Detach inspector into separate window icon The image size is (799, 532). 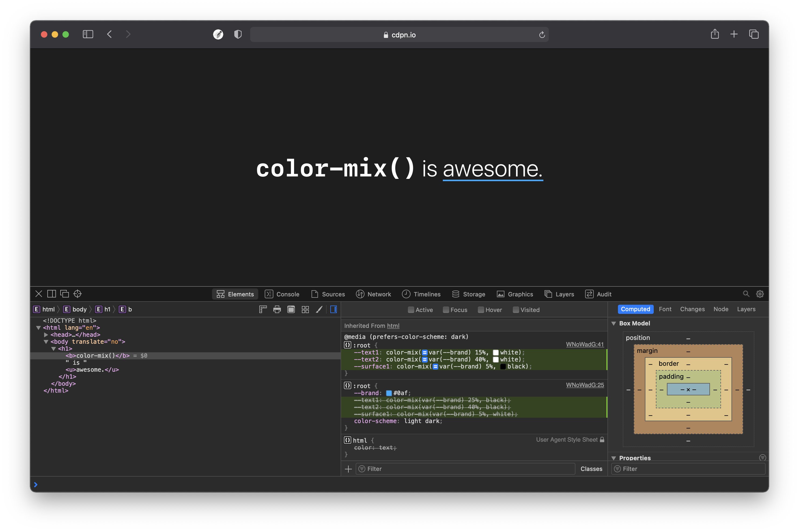click(65, 294)
